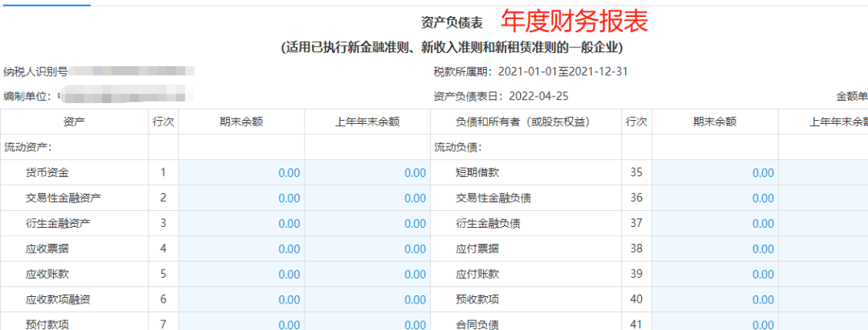Select 交易性金融资产 期末余额 amount field
This screenshot has height=330, width=868.
pos(241,198)
